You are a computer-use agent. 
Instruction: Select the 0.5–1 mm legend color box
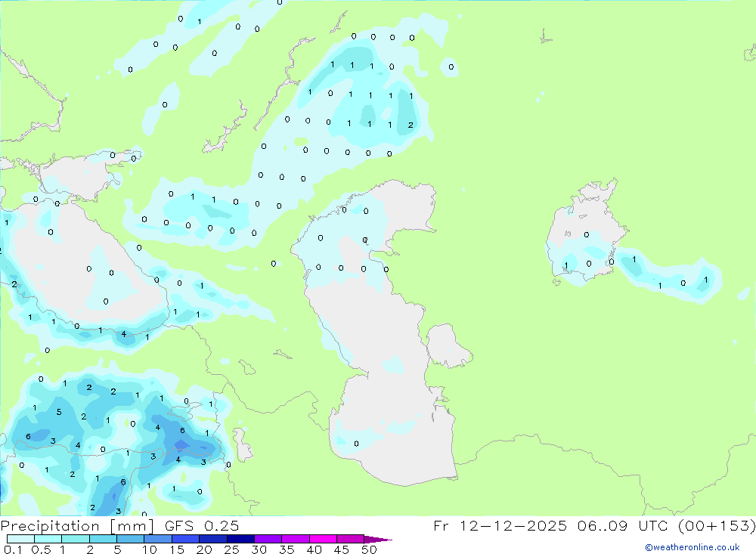pos(48,539)
